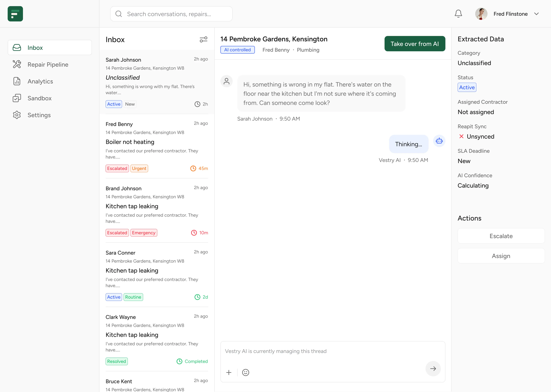Click the 45m SLA clock icon
Screen dimensions: 551x392
click(x=193, y=168)
